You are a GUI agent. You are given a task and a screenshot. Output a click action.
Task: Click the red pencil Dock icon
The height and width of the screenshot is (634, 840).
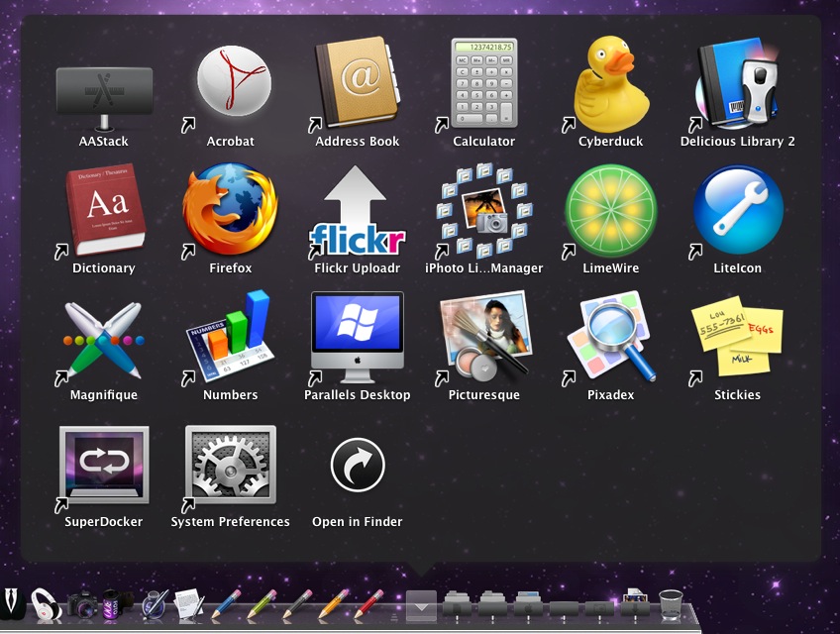(x=368, y=604)
